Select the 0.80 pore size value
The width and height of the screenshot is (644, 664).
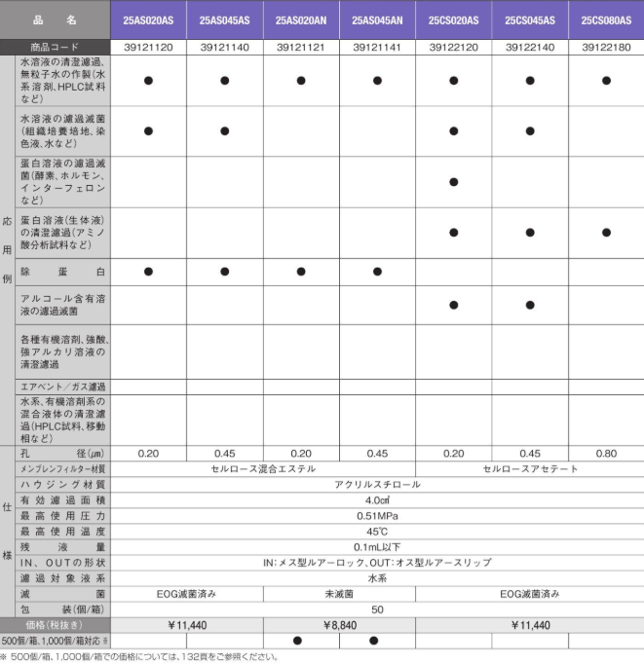pyautogui.click(x=606, y=454)
